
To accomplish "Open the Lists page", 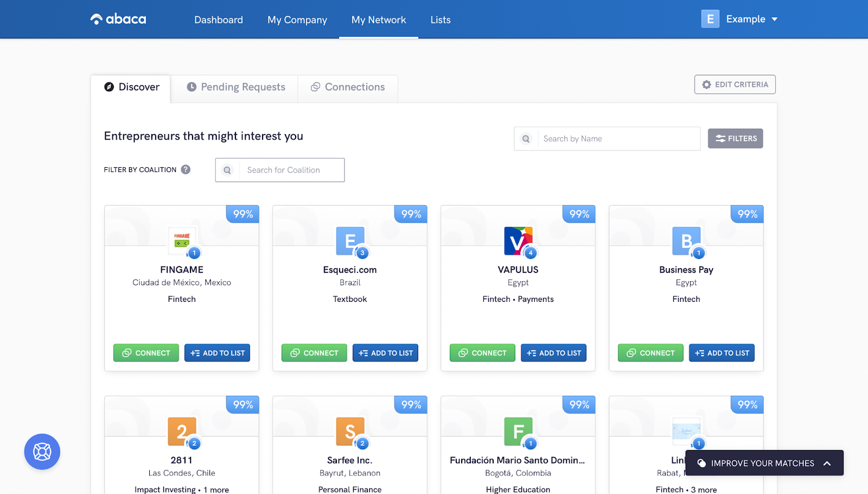I will point(441,20).
